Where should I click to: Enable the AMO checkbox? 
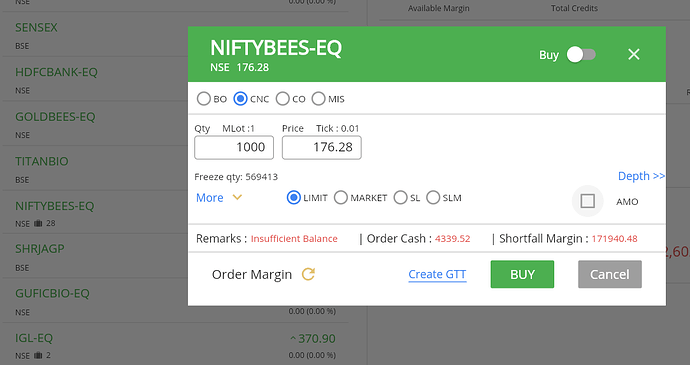click(587, 201)
